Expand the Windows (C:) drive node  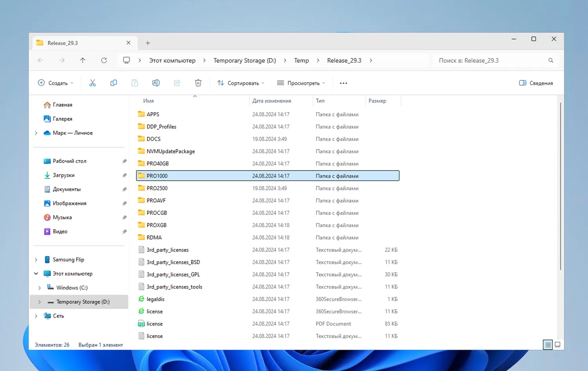click(x=40, y=288)
